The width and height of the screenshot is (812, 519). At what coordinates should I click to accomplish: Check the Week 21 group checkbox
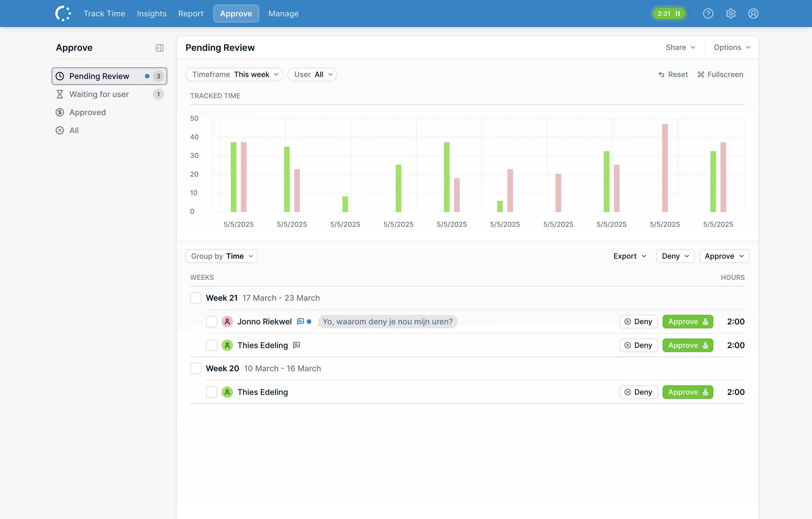coord(196,298)
